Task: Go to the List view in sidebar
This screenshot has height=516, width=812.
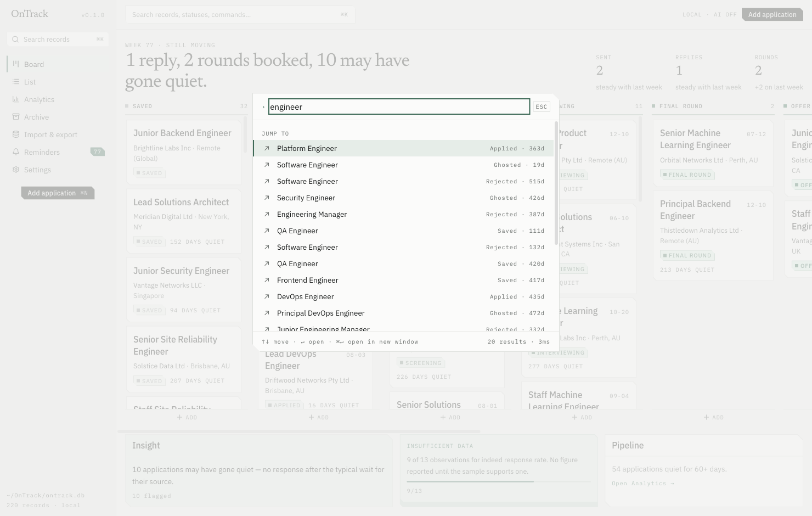Action: click(x=58, y=82)
